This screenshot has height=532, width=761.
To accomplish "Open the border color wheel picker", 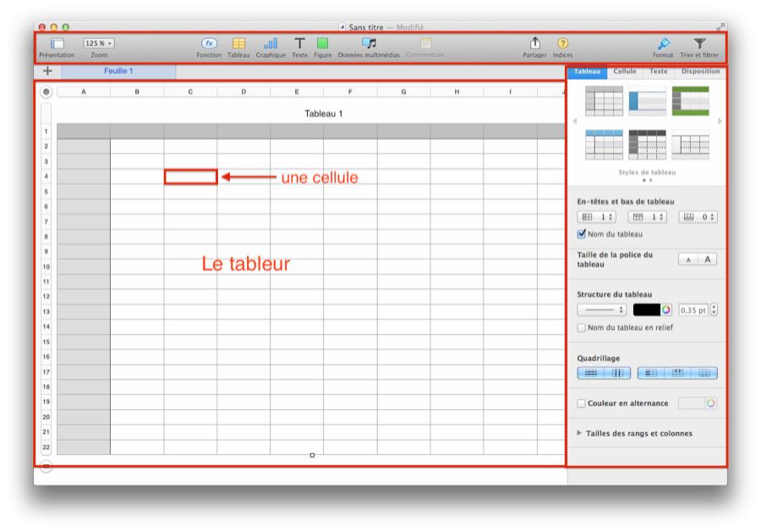I will point(666,310).
